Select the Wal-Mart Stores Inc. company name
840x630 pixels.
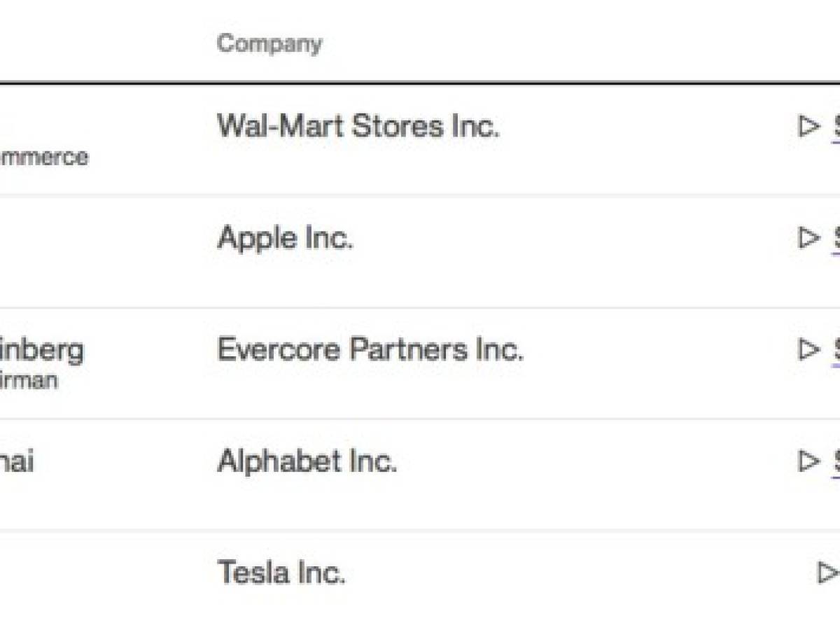[358, 126]
